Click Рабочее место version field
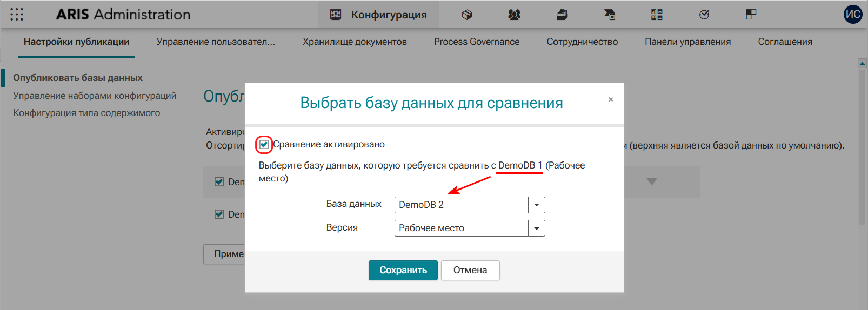Image resolution: width=868 pixels, height=310 pixels. click(x=462, y=228)
